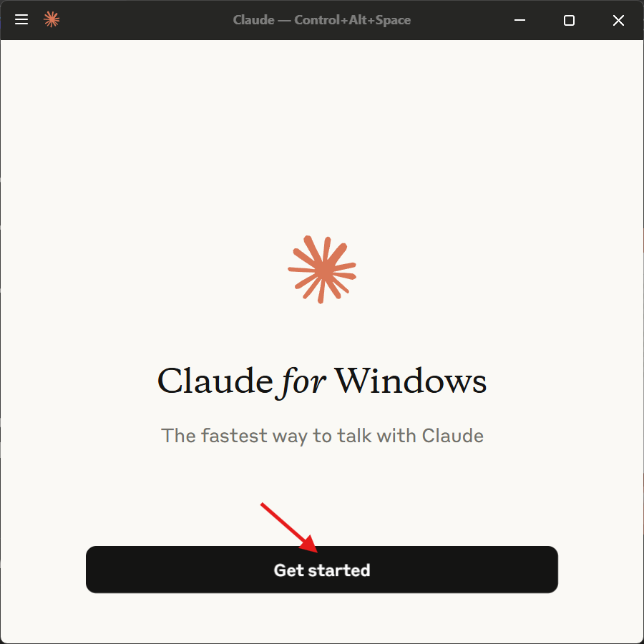Click the word "Get" on the black button

(x=289, y=570)
